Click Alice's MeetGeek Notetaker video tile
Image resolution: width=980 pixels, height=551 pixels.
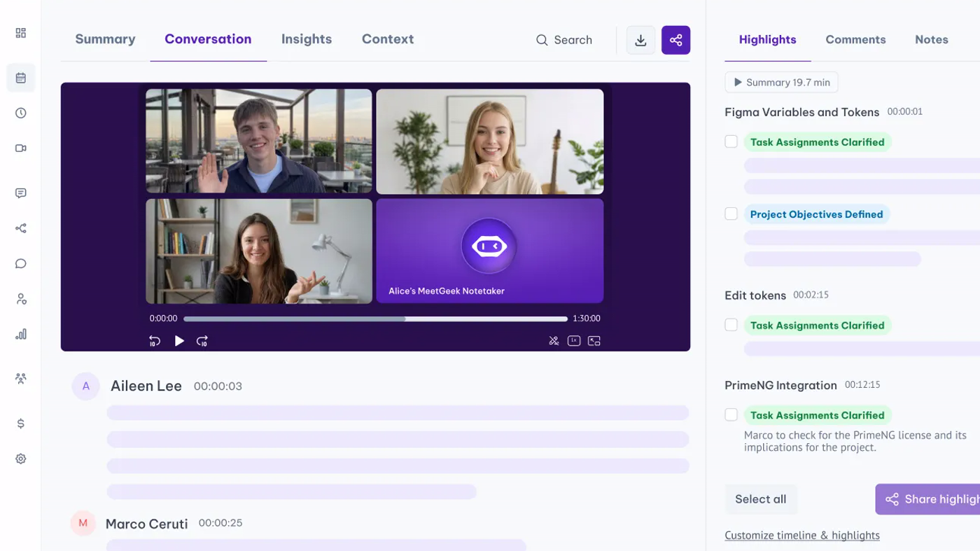490,251
